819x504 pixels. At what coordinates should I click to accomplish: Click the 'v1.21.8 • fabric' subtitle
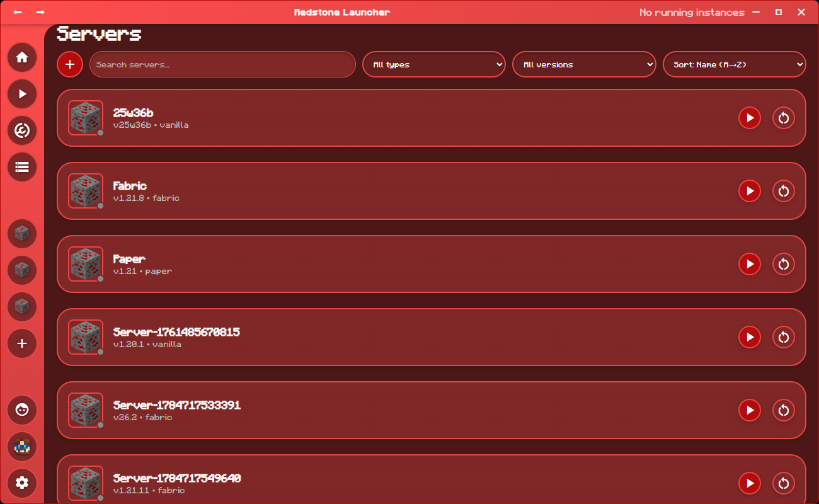pos(146,198)
